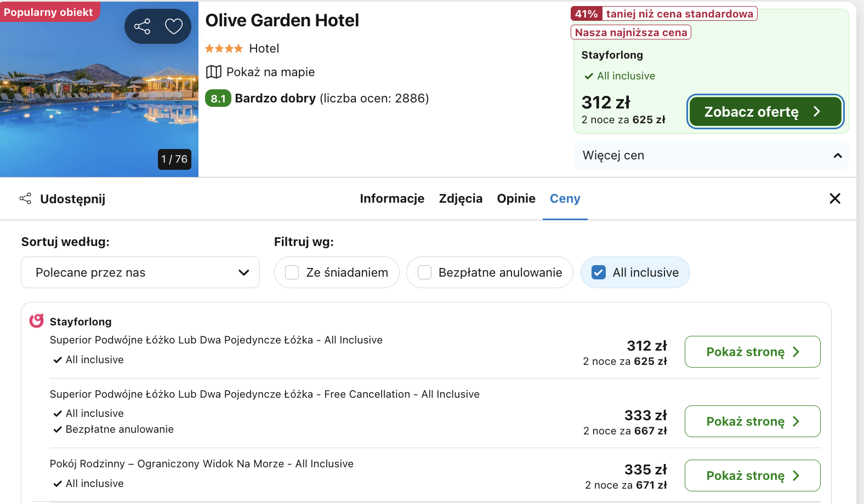Click the 8.1 rating badge
The width and height of the screenshot is (864, 504).
tap(218, 98)
